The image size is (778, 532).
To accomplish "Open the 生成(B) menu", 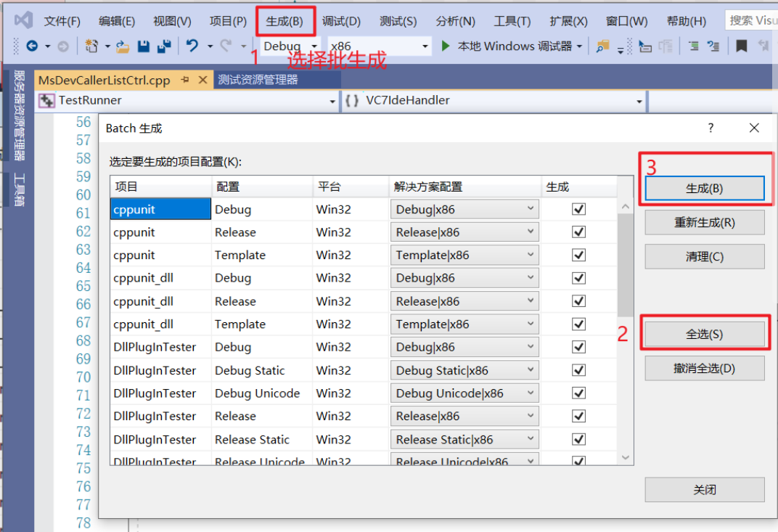I will [285, 21].
